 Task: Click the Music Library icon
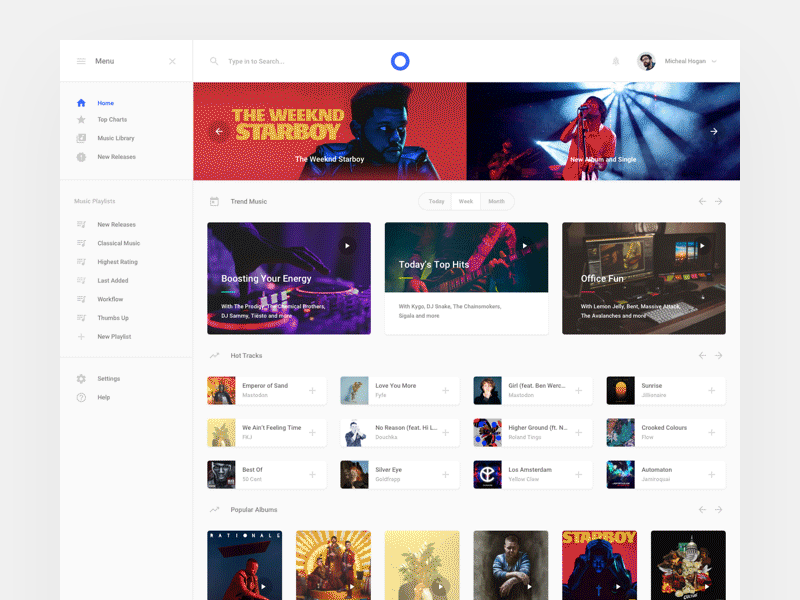pyautogui.click(x=81, y=138)
